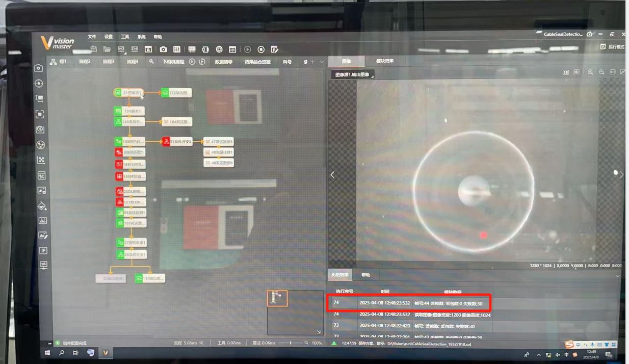The width and height of the screenshot is (629, 364).
Task: Collapse the results panel chevron
Action: tap(618, 276)
